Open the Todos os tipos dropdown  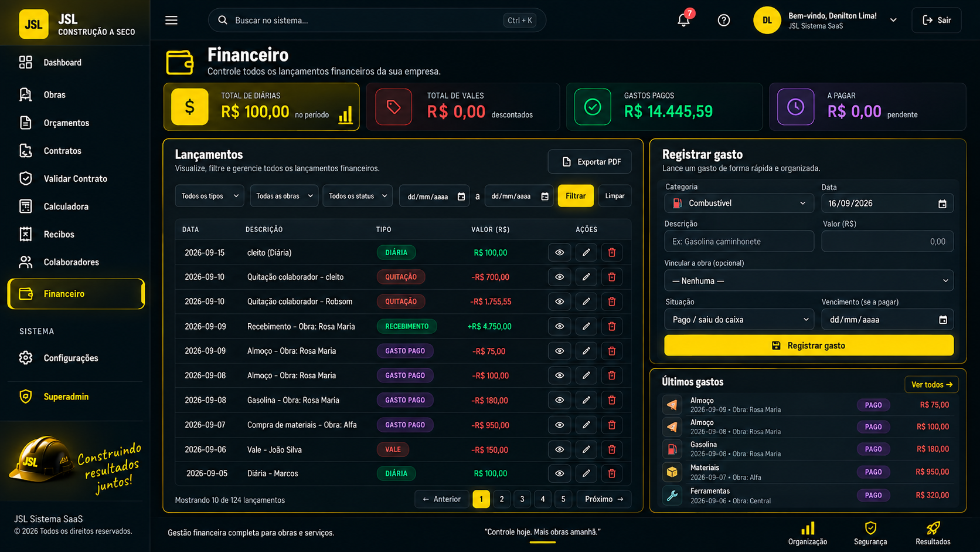[x=209, y=196]
